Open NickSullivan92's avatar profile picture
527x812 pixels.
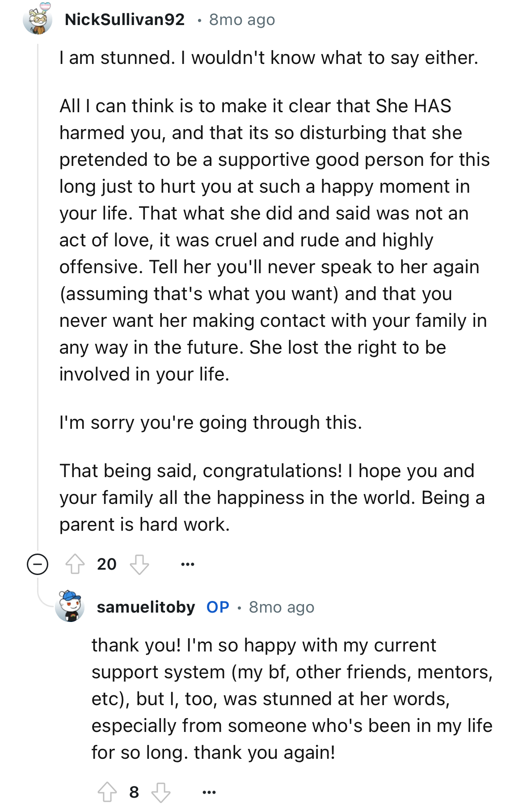(x=38, y=19)
